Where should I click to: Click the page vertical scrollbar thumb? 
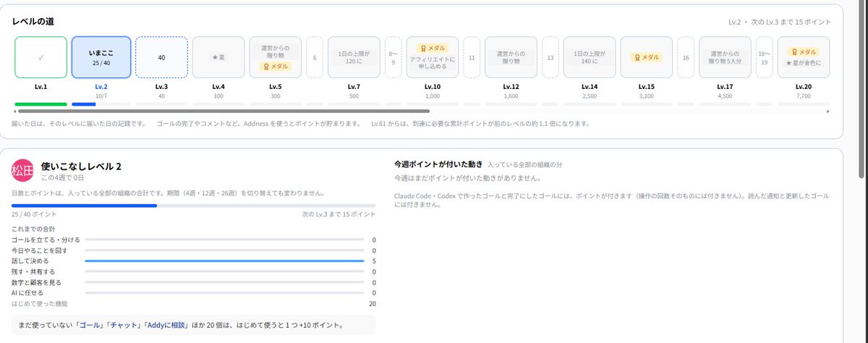click(x=861, y=90)
